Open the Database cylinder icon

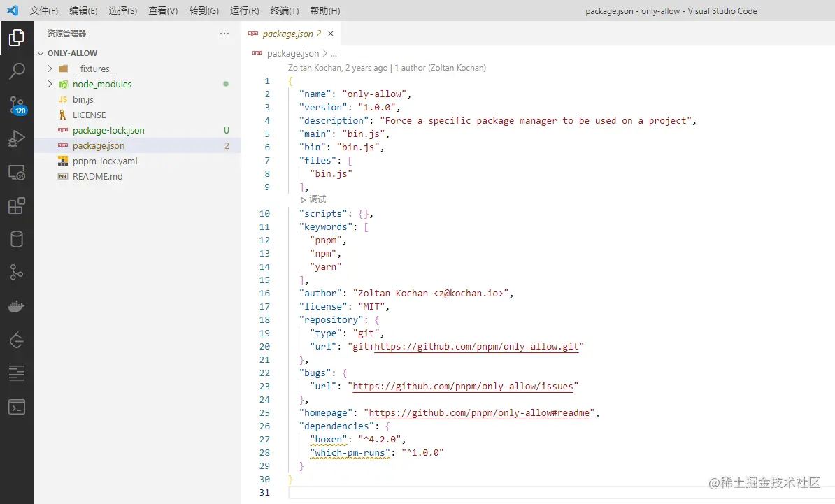pos(17,240)
